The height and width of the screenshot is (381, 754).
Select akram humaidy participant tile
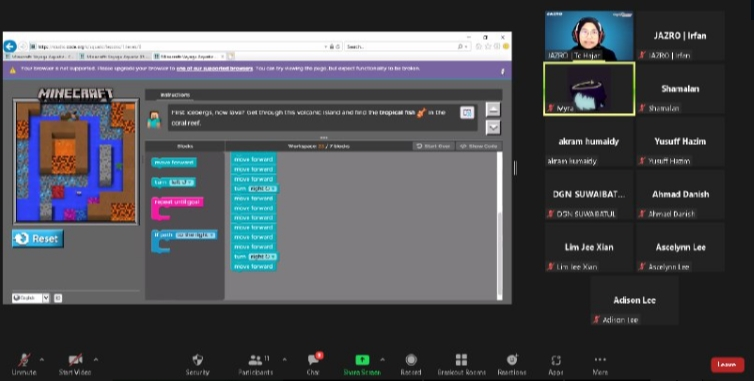coord(589,142)
